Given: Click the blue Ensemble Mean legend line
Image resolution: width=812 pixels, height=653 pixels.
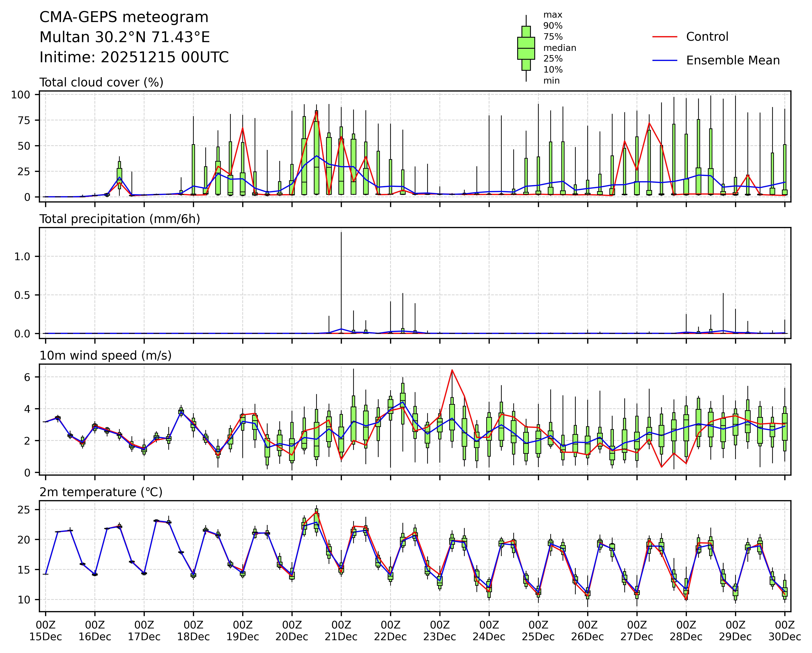Looking at the screenshot, I should 665,61.
